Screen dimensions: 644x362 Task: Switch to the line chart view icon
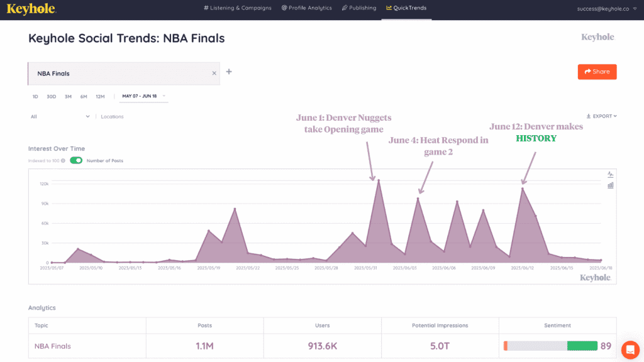click(x=610, y=175)
